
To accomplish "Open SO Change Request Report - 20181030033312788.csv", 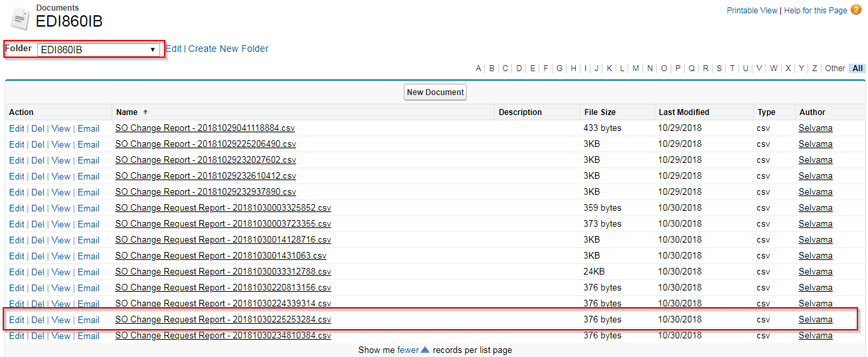I will pos(223,271).
